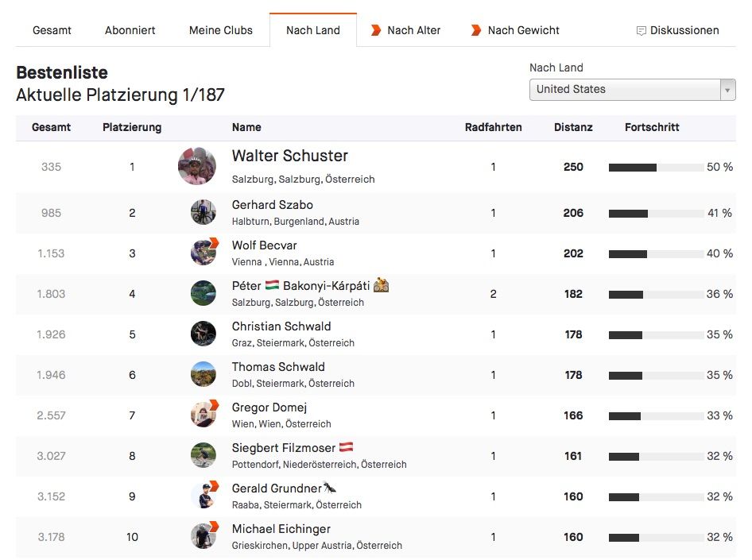Open Walter Schuster's profile picture

coord(197,167)
